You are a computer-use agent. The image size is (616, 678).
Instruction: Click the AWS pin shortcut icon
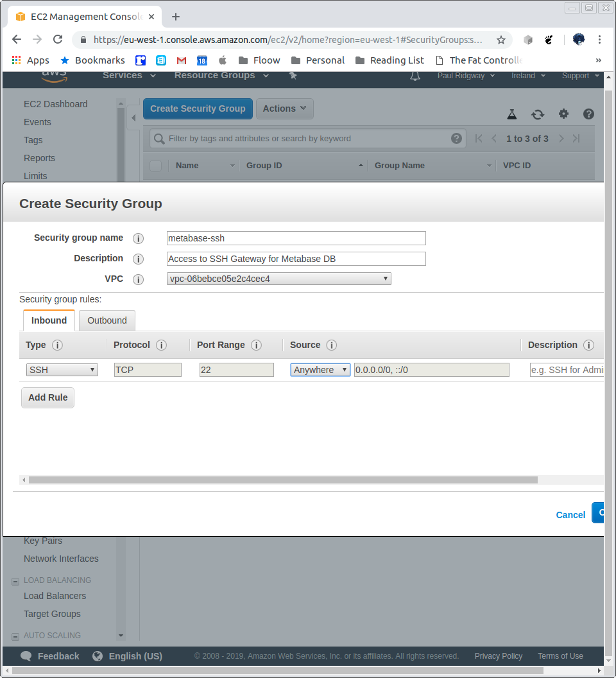(x=293, y=76)
